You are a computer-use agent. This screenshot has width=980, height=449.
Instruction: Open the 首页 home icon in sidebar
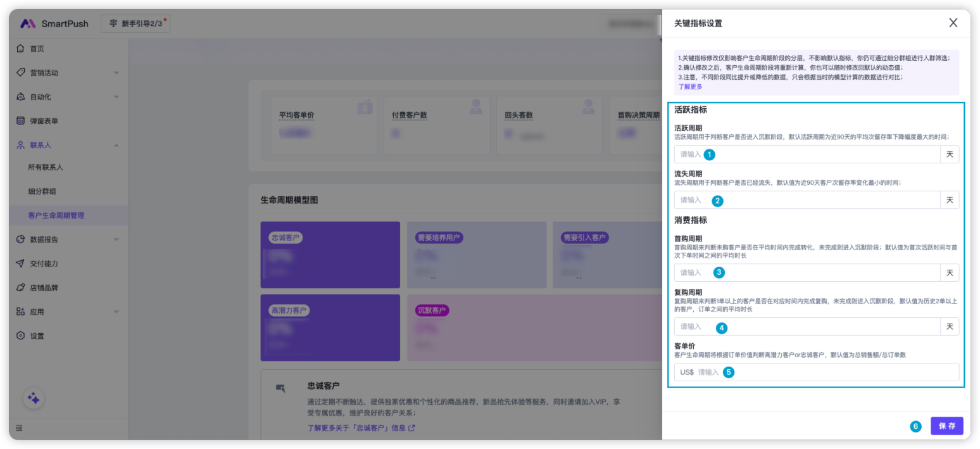click(x=21, y=49)
